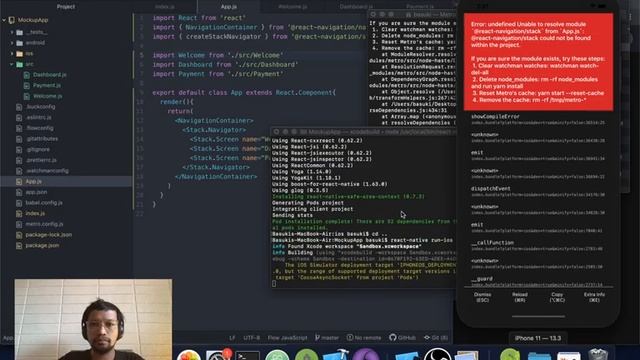The height and width of the screenshot is (360, 640).
Task: Collapse the src folder
Action: [x=12, y=64]
